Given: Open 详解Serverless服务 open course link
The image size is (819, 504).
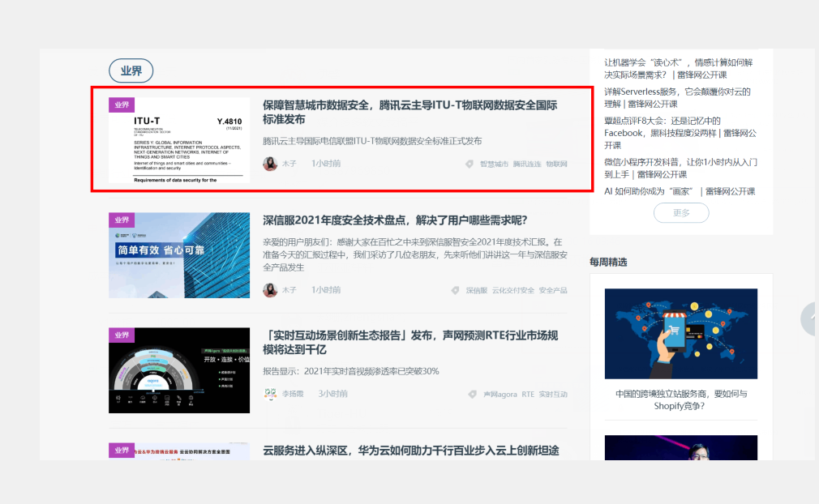Looking at the screenshot, I should tap(677, 97).
